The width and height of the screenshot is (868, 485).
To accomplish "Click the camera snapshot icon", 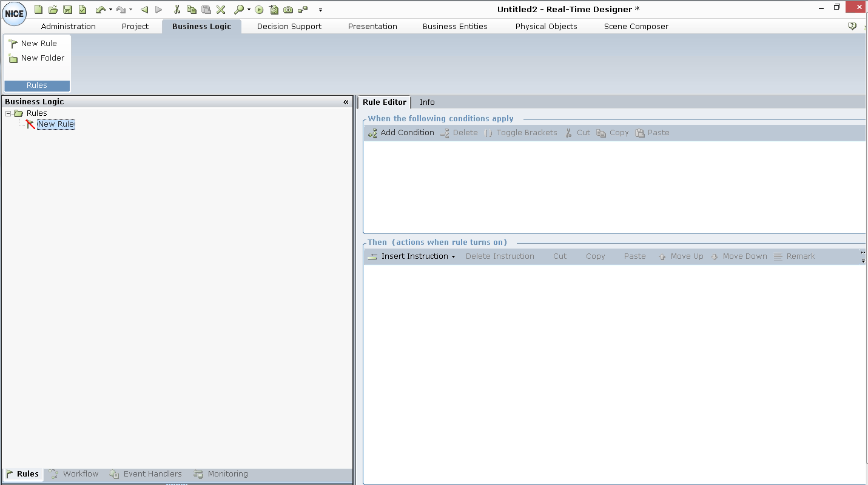I will click(x=288, y=10).
